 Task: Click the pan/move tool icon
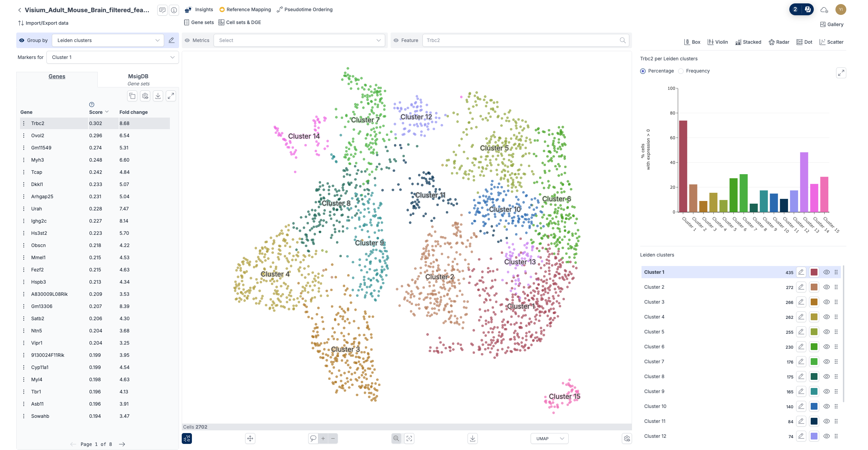pos(250,438)
